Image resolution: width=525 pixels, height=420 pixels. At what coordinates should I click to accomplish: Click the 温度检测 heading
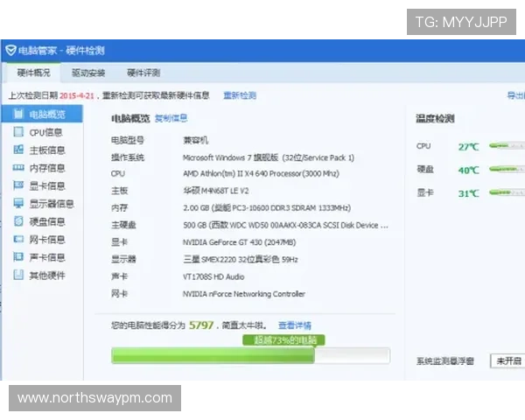click(x=435, y=119)
